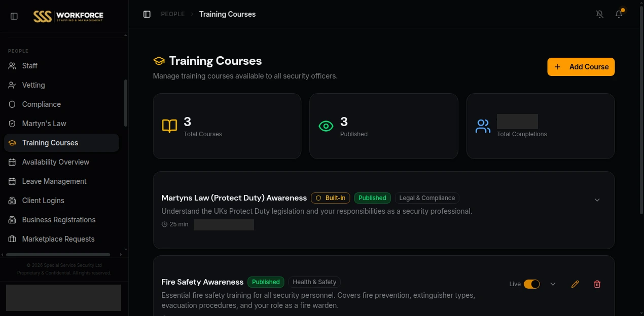The image size is (644, 316).
Task: Click the Built-in badge on Martyns Law
Action: (331, 198)
